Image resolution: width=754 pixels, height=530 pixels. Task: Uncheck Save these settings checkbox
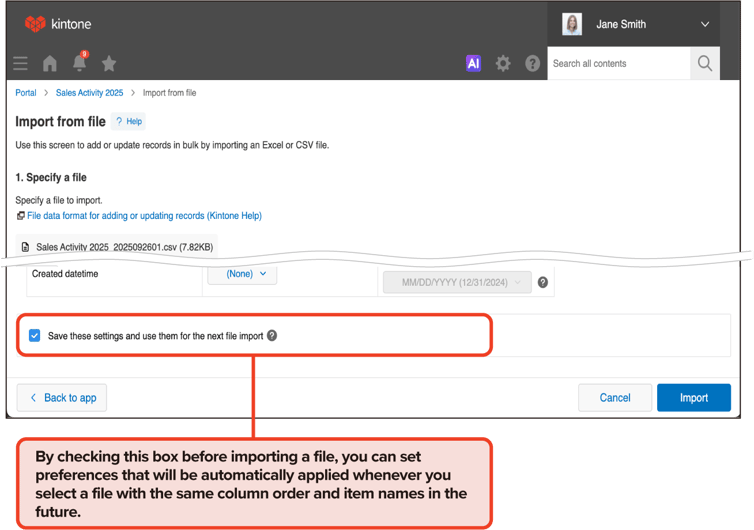tap(35, 336)
